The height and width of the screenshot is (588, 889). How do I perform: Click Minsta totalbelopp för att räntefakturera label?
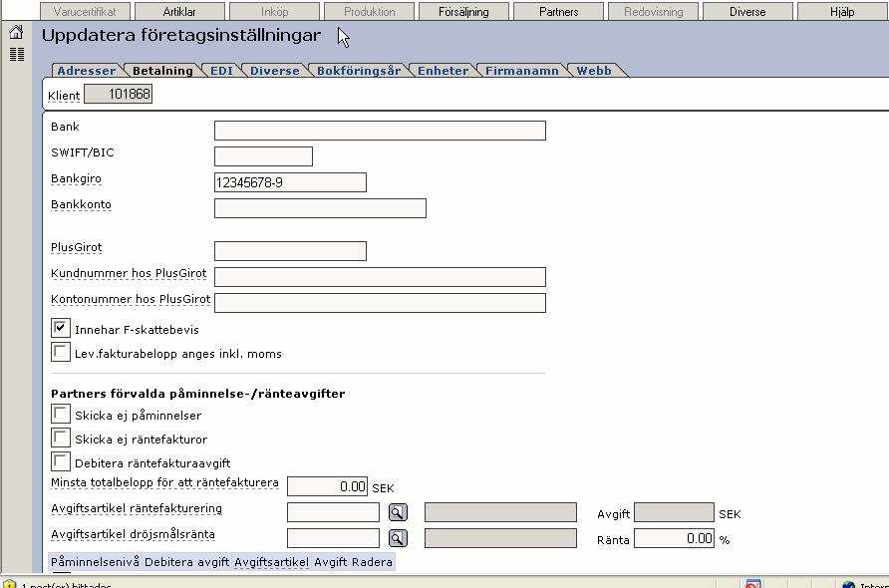pos(165,482)
